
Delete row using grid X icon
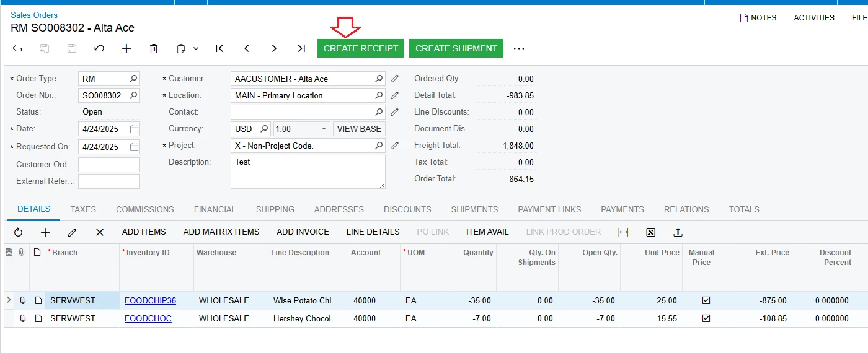(100, 232)
